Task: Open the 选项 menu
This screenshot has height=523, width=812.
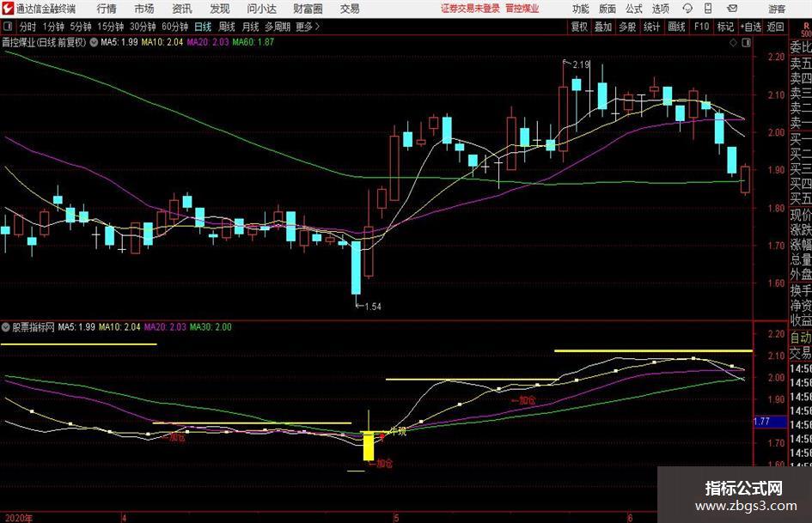Action: pyautogui.click(x=660, y=9)
